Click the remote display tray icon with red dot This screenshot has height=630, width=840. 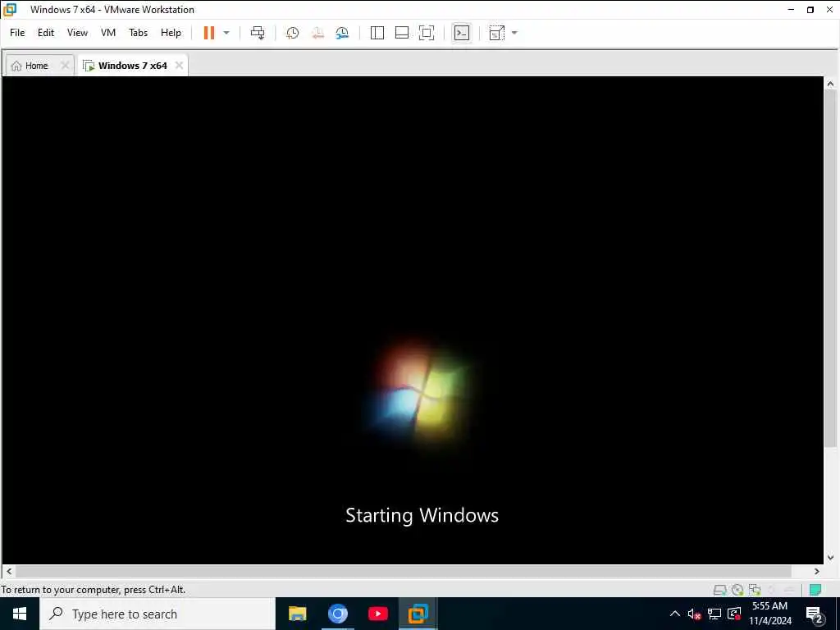pos(734,614)
